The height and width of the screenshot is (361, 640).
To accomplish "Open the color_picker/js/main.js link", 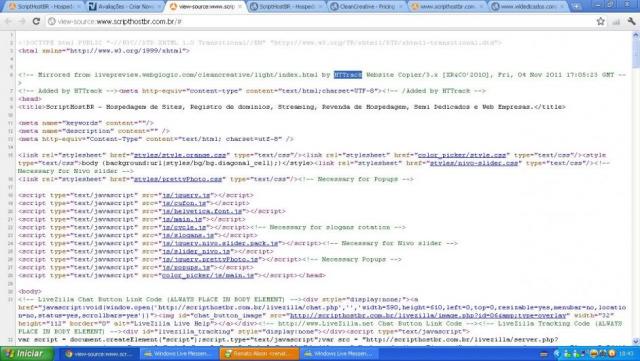I will pyautogui.click(x=208, y=276).
